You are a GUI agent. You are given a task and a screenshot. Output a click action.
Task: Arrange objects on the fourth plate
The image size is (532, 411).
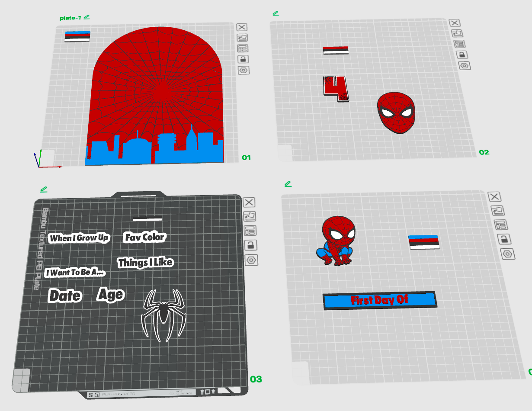click(x=500, y=225)
